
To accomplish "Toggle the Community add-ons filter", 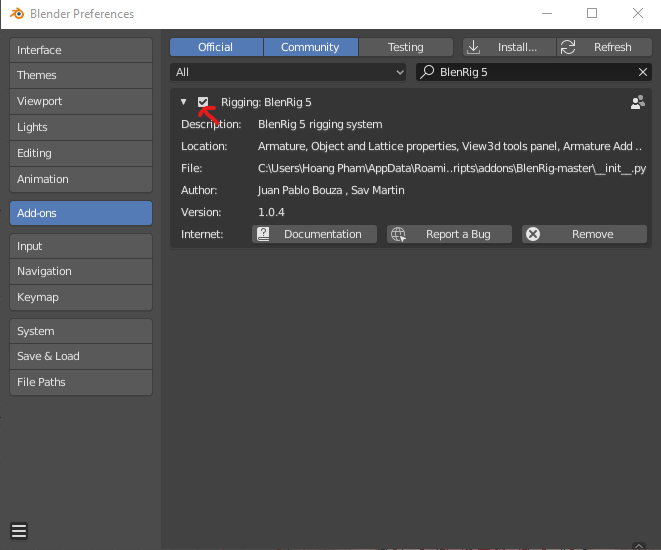I will click(311, 47).
